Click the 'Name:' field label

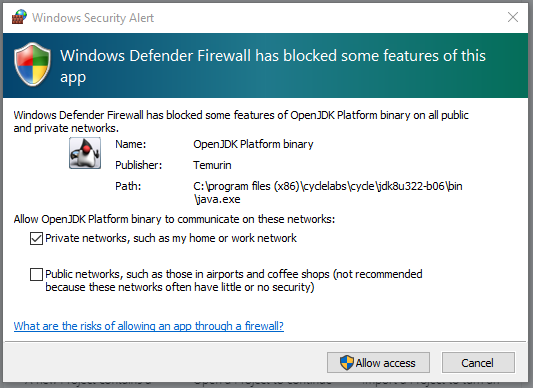coord(131,144)
